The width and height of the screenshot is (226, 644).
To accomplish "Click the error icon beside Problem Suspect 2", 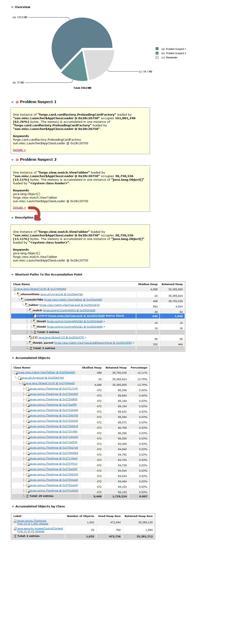I will pos(17,160).
